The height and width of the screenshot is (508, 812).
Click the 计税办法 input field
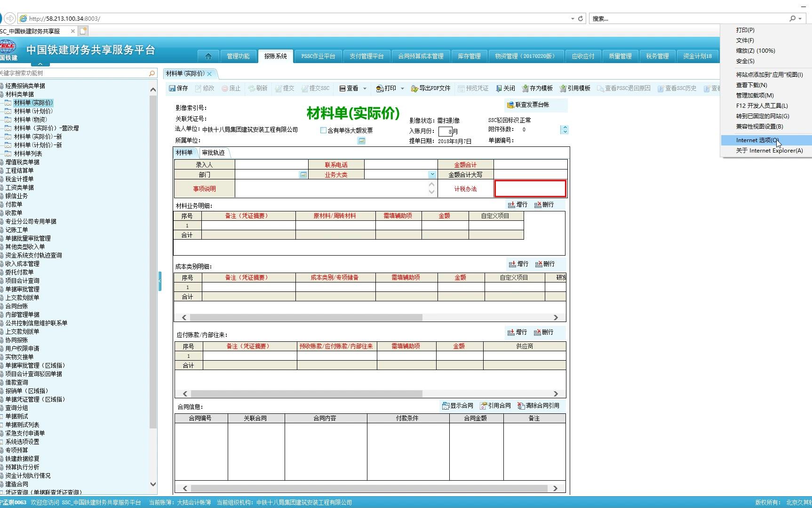pos(530,189)
